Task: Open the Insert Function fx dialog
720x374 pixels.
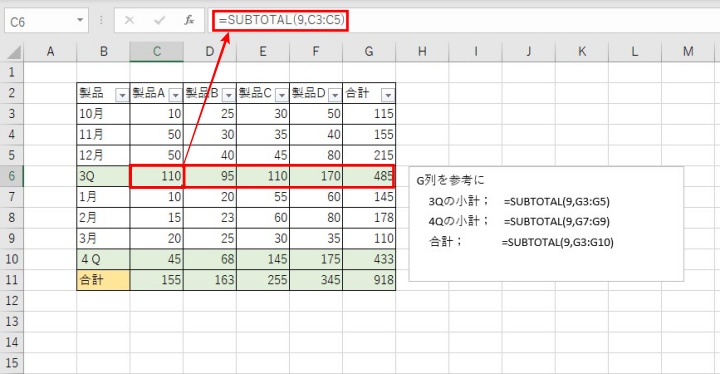Action: [x=189, y=20]
